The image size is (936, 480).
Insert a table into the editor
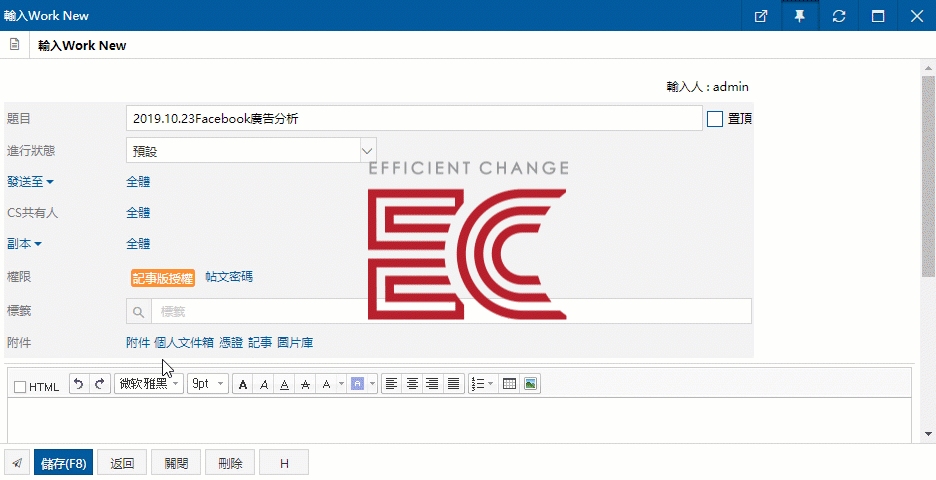pos(509,384)
